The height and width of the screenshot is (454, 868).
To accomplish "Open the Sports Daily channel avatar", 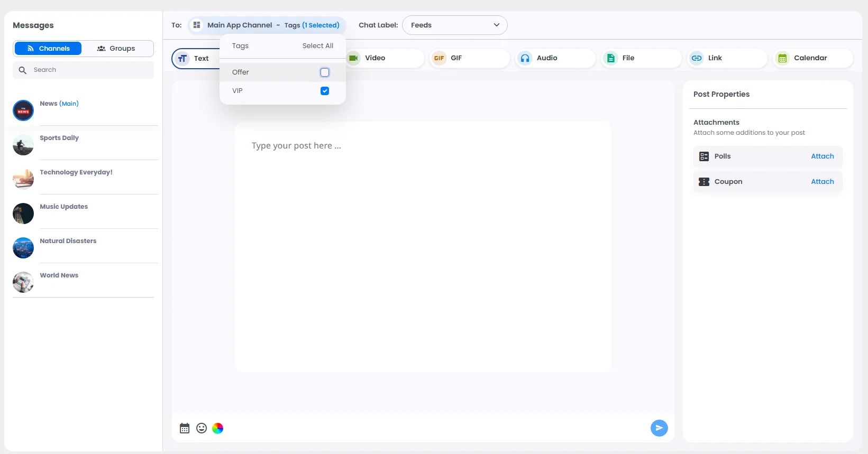I will (23, 145).
